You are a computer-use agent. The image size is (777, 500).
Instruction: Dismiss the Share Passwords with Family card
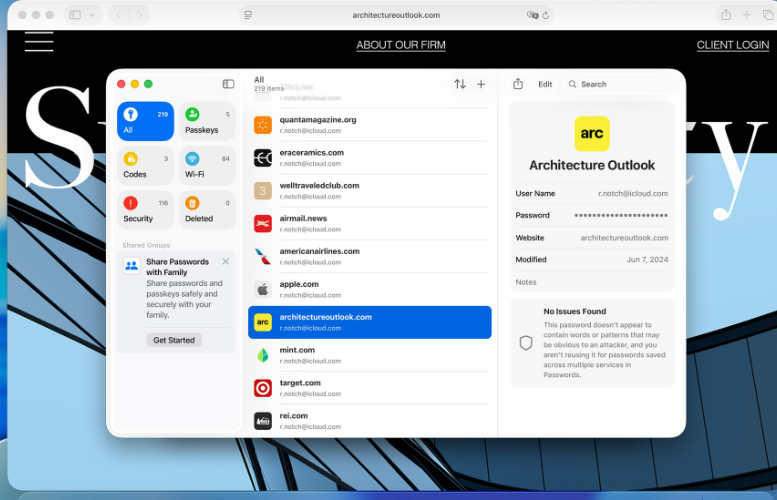(x=225, y=261)
